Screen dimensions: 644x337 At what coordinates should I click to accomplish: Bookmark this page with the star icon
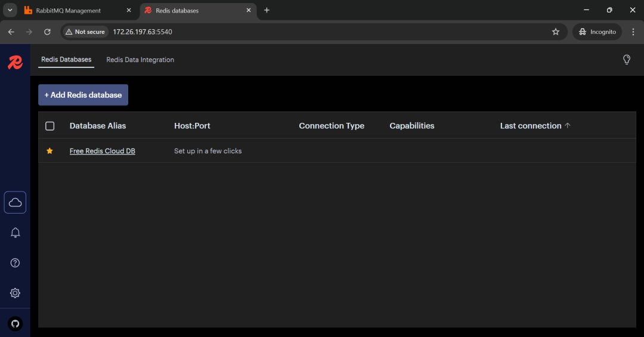coord(556,32)
